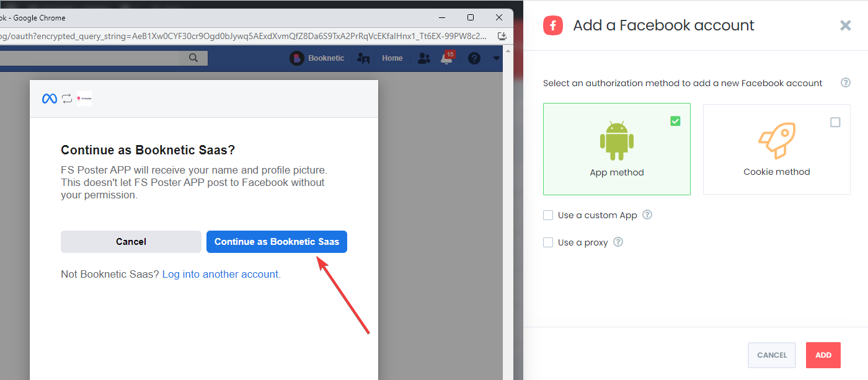
Task: Open the Facebook help question mark icon
Action: click(474, 58)
